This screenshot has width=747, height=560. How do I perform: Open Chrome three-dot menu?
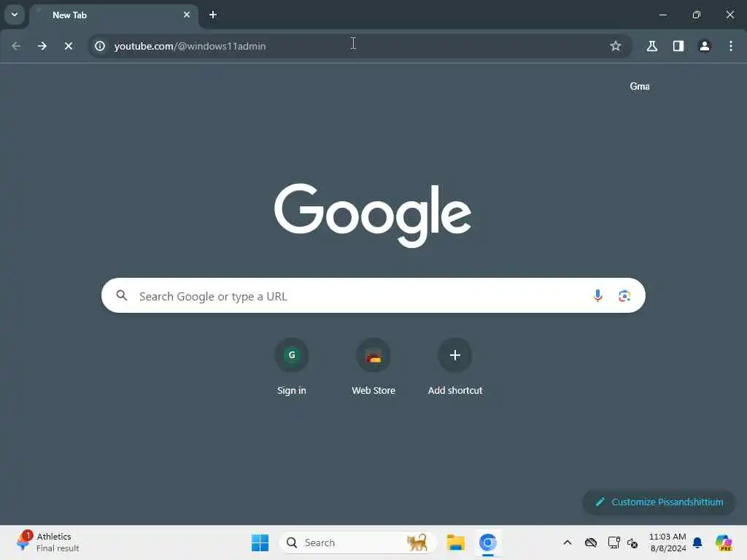point(731,46)
